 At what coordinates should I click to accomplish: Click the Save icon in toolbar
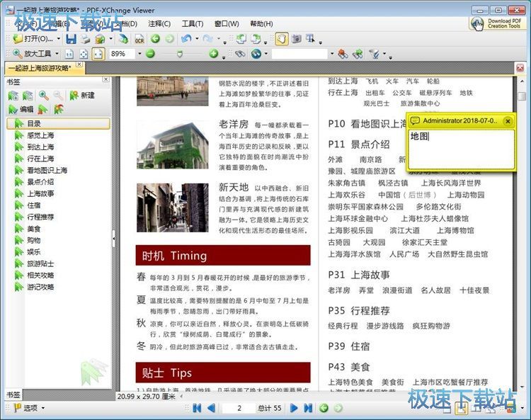click(x=71, y=39)
